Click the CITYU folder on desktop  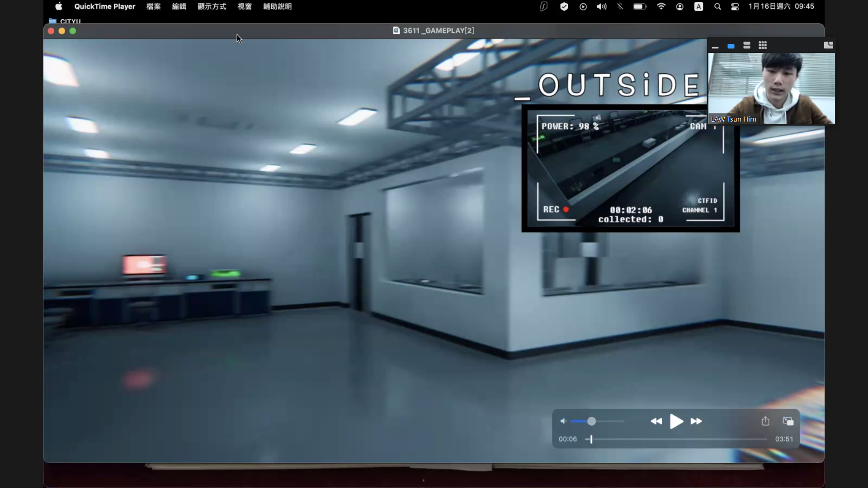tap(65, 21)
